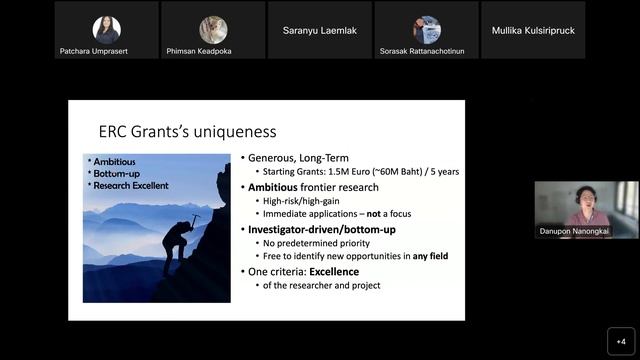Select Mullika Kulsiripruck's participant tile
640x360 pixels.
point(533,30)
